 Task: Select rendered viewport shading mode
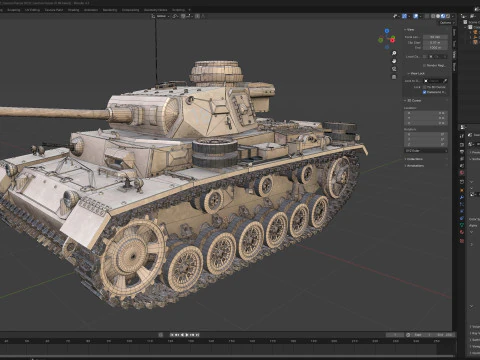click(448, 16)
